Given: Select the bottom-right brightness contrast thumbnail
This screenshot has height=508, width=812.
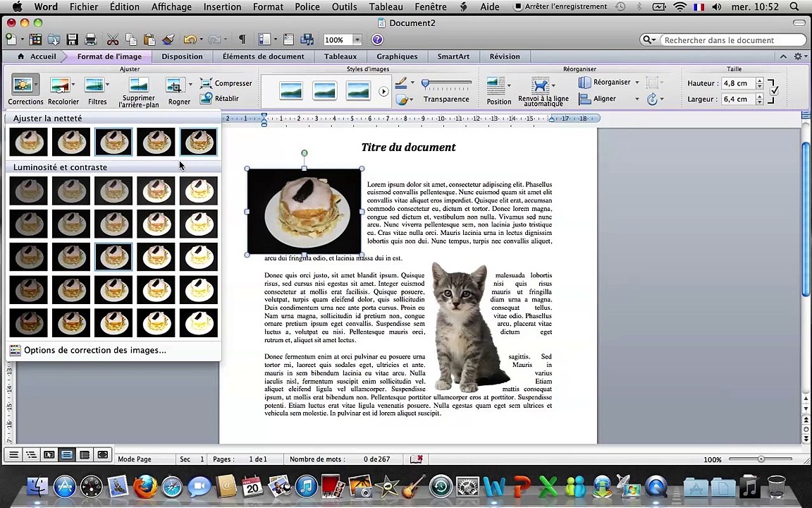Looking at the screenshot, I should 198,322.
